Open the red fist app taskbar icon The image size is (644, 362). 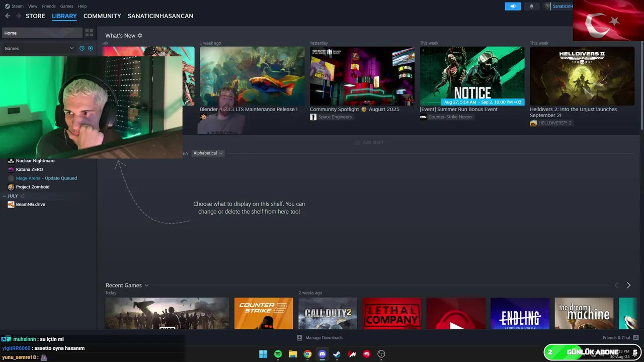[x=367, y=354]
